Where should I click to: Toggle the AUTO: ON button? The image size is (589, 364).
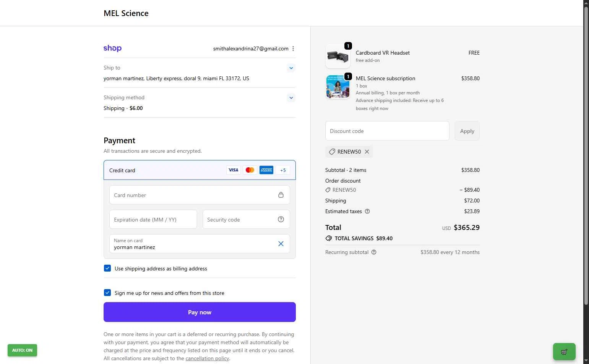click(x=22, y=350)
